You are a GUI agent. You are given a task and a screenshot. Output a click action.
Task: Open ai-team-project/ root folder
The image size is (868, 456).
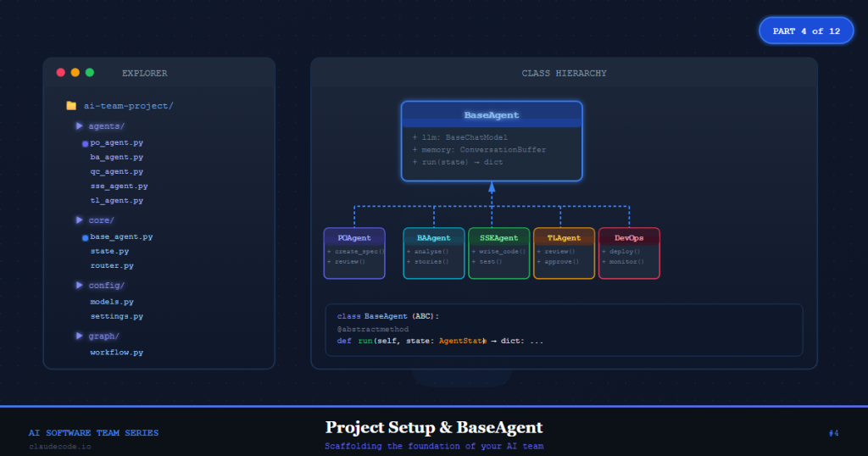click(129, 106)
